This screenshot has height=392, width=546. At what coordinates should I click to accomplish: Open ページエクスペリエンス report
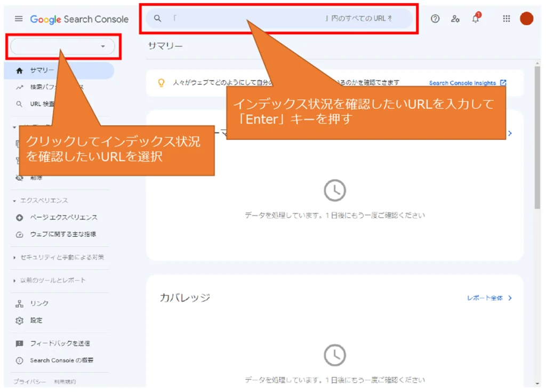pyautogui.click(x=63, y=218)
